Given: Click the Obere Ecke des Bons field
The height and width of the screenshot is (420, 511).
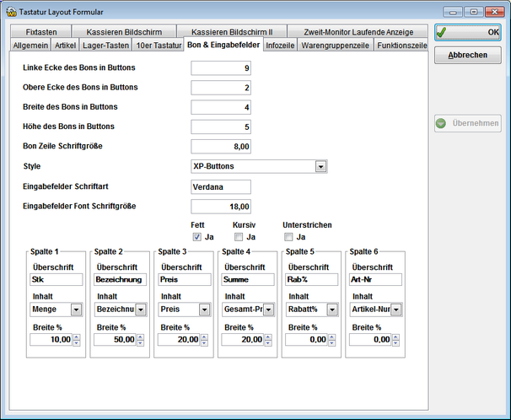Looking at the screenshot, I should 221,88.
